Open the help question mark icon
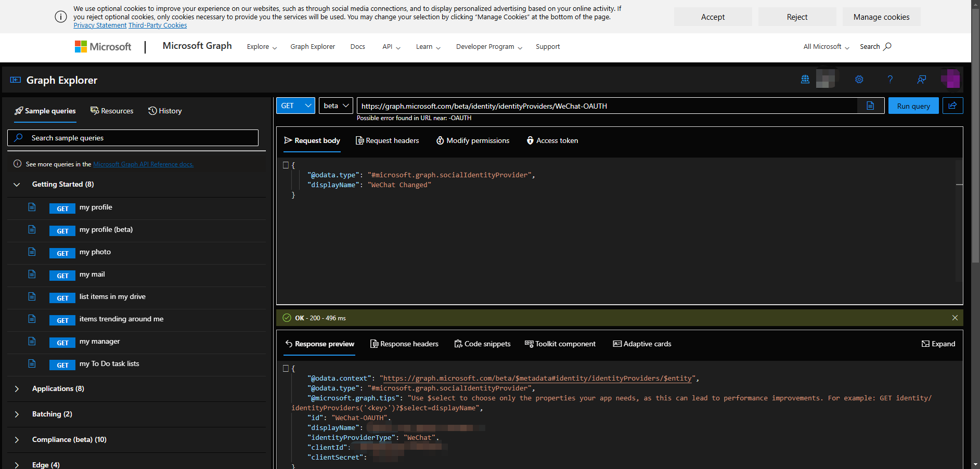The height and width of the screenshot is (469, 980). click(890, 79)
